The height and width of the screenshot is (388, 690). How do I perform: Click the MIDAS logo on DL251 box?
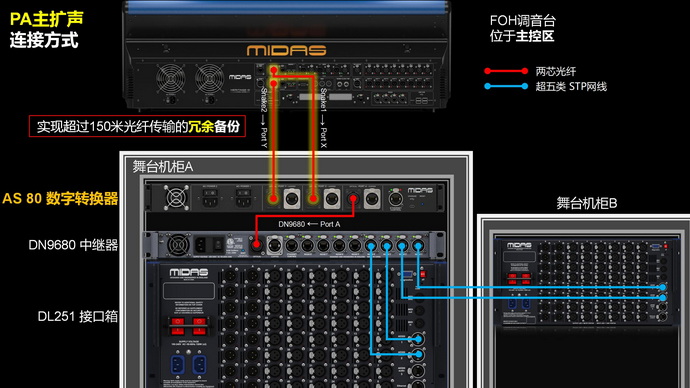(x=189, y=273)
